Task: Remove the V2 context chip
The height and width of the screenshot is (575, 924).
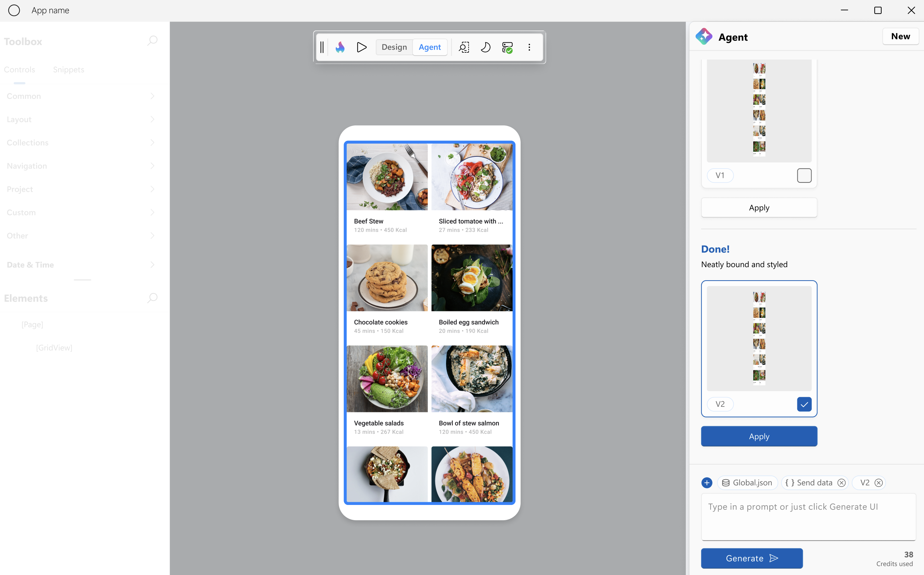Action: click(879, 483)
